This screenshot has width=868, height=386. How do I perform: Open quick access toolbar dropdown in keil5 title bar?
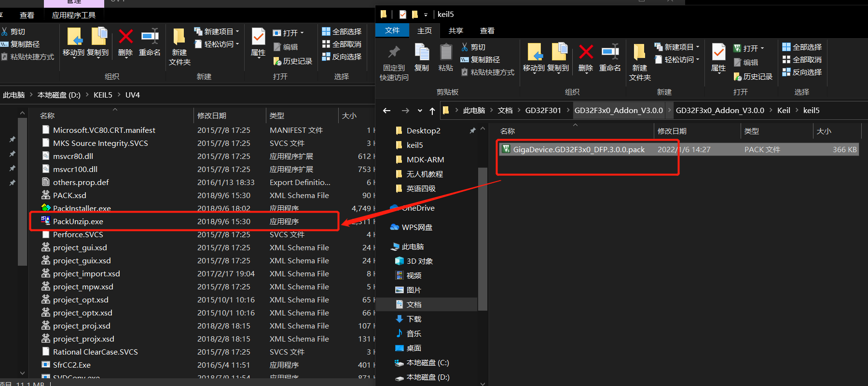point(426,14)
